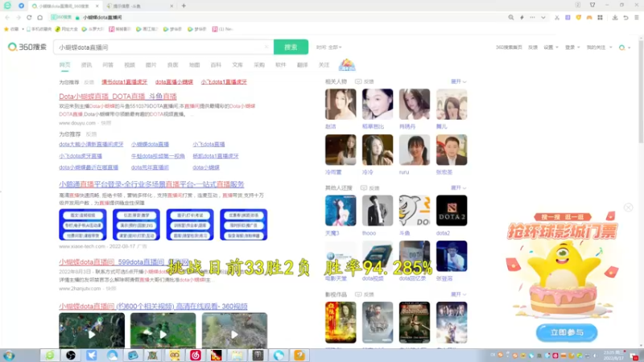
Task: Open the three-dot options in address bar
Action: tap(532, 18)
